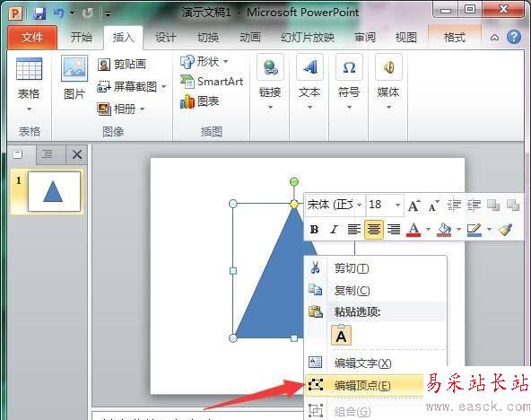Toggle Italic formatting in mini toolbar
The image size is (531, 420).
pyautogui.click(x=334, y=230)
